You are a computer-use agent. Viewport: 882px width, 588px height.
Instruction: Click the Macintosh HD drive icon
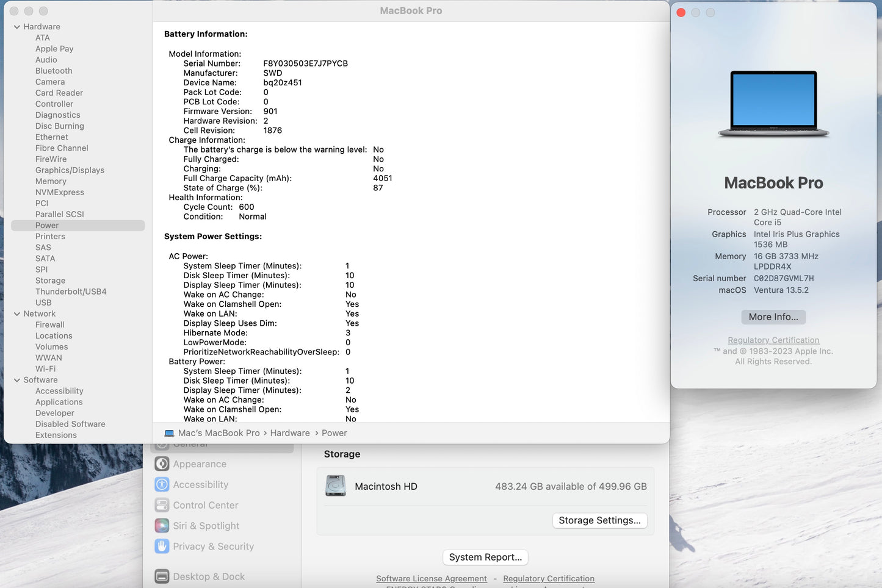pyautogui.click(x=336, y=486)
